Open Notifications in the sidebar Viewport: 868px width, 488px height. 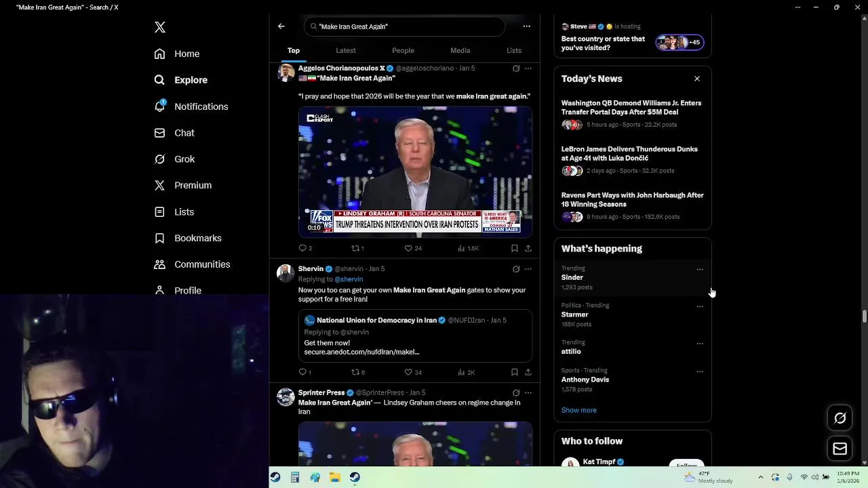[191, 106]
